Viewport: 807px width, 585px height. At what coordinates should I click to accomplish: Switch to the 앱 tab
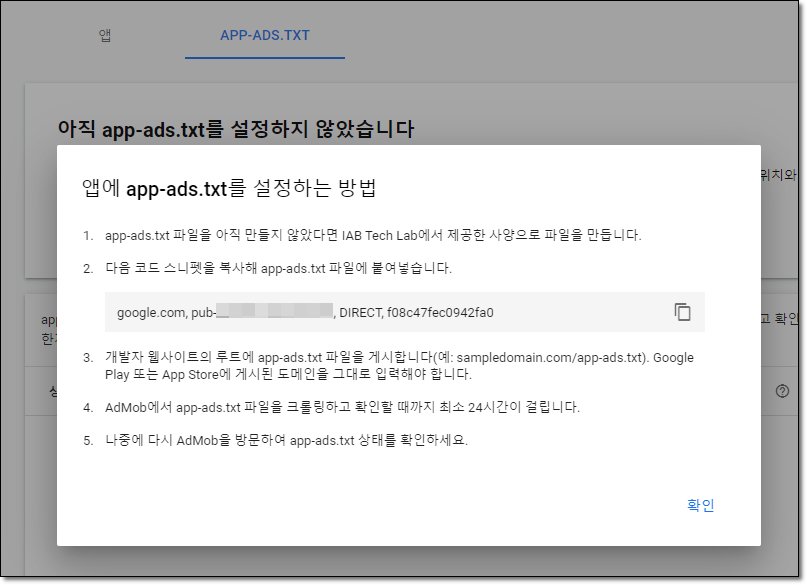[x=105, y=36]
